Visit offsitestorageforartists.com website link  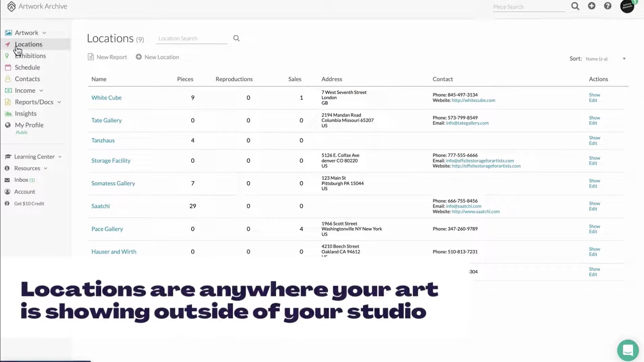click(486, 166)
